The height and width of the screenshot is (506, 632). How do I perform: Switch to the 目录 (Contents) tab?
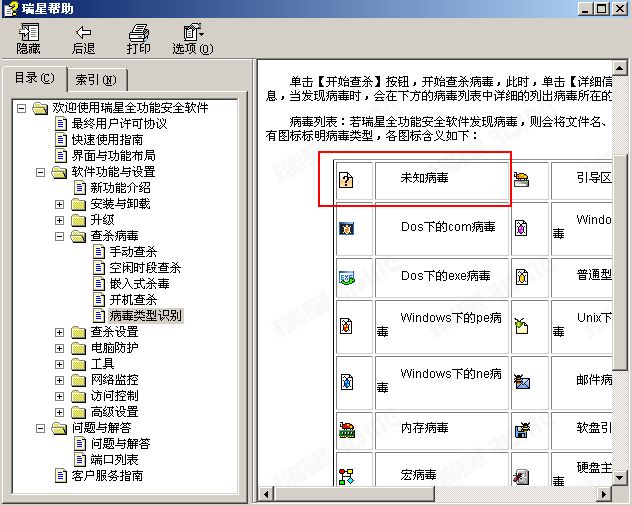[x=34, y=78]
